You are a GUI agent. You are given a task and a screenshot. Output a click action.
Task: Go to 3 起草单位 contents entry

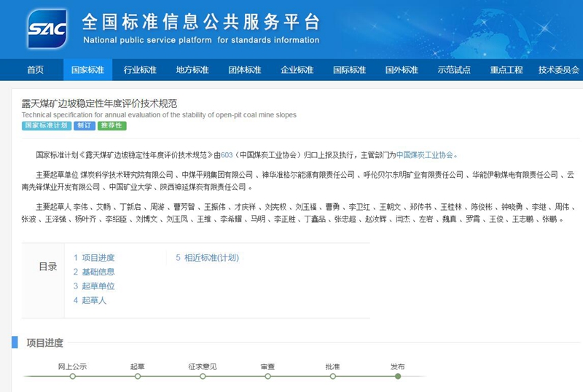click(94, 286)
